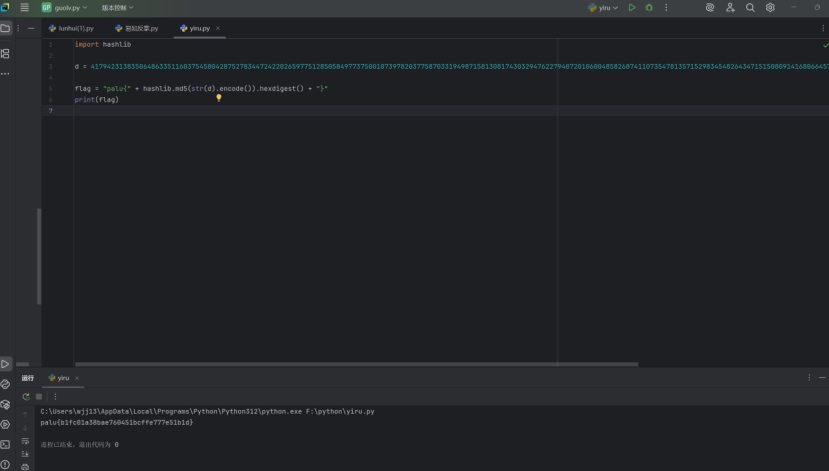Toggle scroll to end in console

25,454
